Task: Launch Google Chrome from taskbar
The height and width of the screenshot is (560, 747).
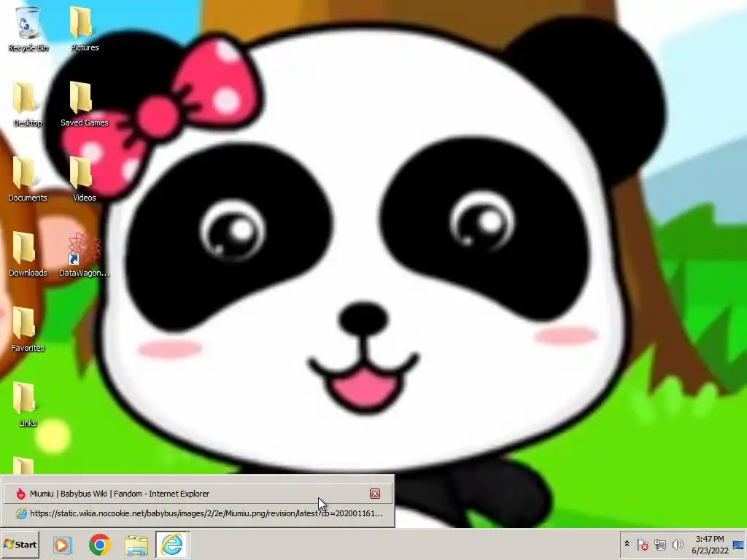Action: 99,545
